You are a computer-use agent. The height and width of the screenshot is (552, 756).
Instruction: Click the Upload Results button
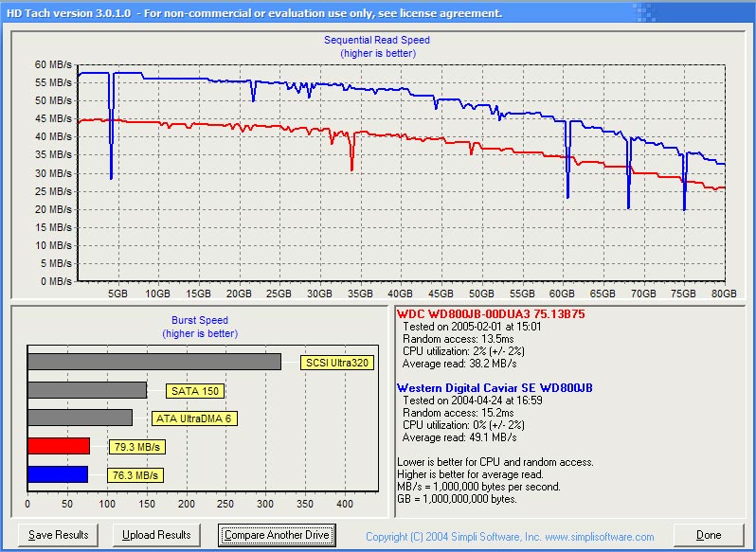click(156, 535)
